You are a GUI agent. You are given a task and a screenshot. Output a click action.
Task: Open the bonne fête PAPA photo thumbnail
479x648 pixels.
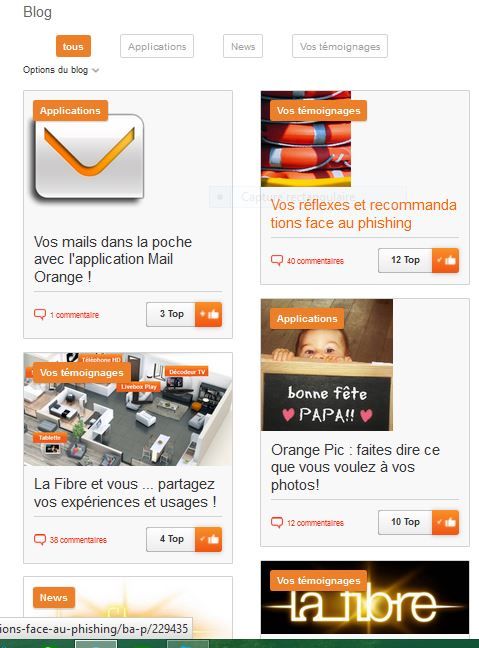click(x=327, y=365)
